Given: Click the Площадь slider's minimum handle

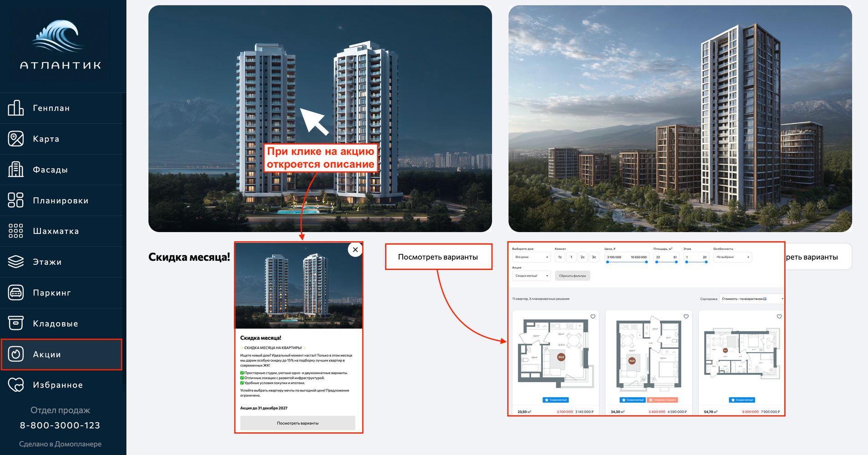Looking at the screenshot, I should [x=656, y=262].
